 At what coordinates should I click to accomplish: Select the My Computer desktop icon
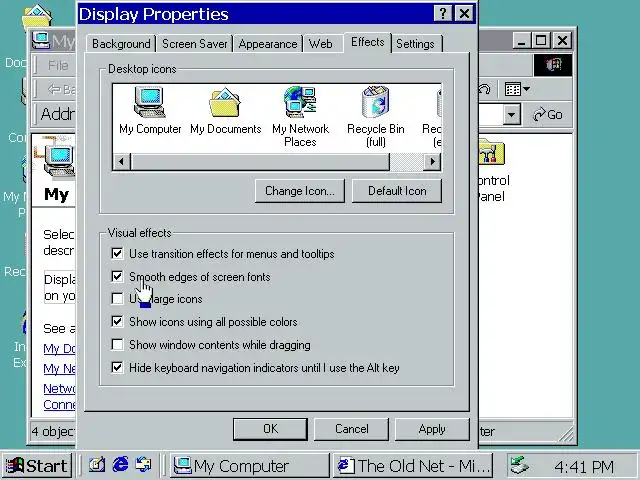click(x=150, y=110)
